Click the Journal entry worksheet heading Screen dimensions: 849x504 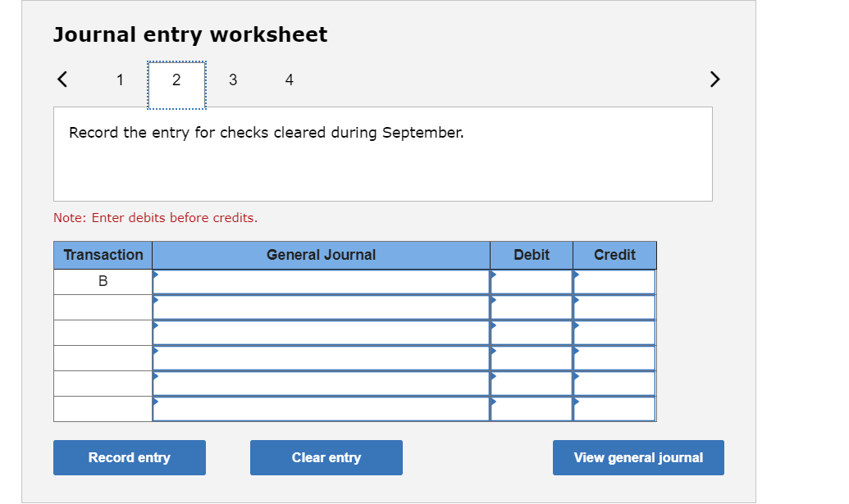pos(190,34)
